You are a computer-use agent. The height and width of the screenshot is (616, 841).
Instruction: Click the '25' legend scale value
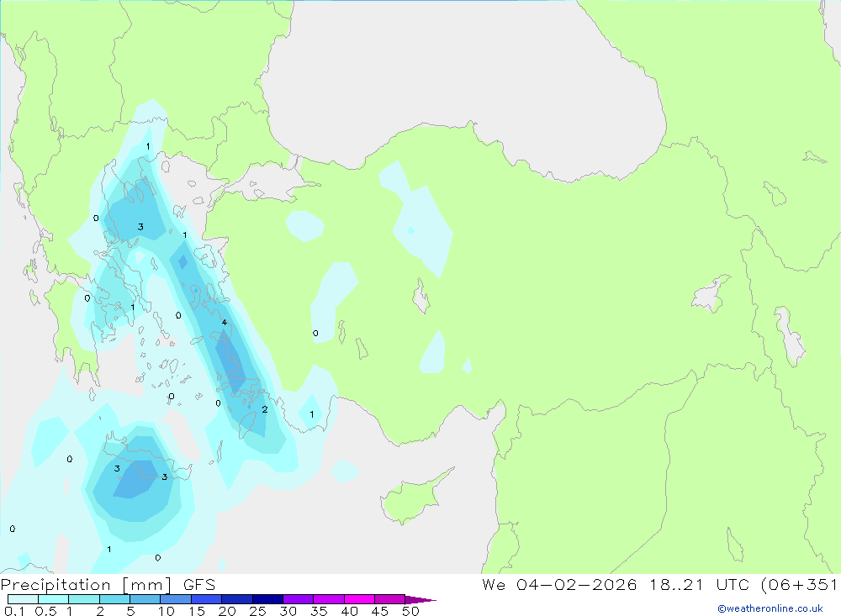click(x=257, y=611)
